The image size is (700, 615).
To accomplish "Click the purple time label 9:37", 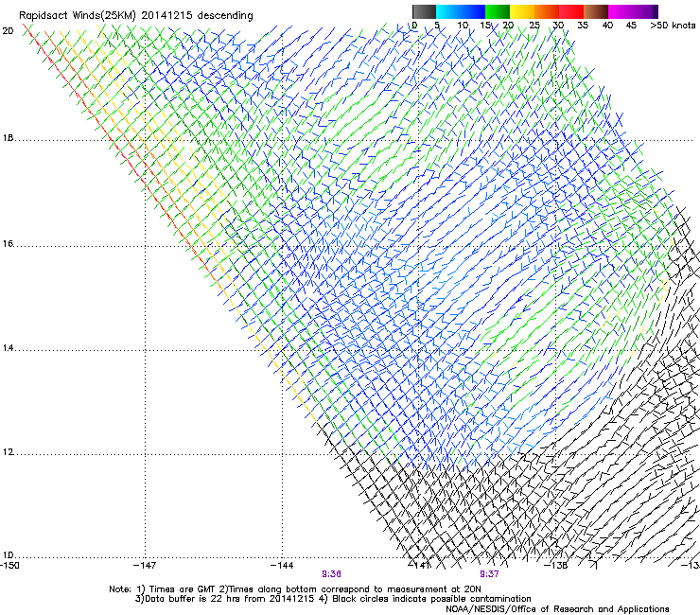I will coord(489,574).
